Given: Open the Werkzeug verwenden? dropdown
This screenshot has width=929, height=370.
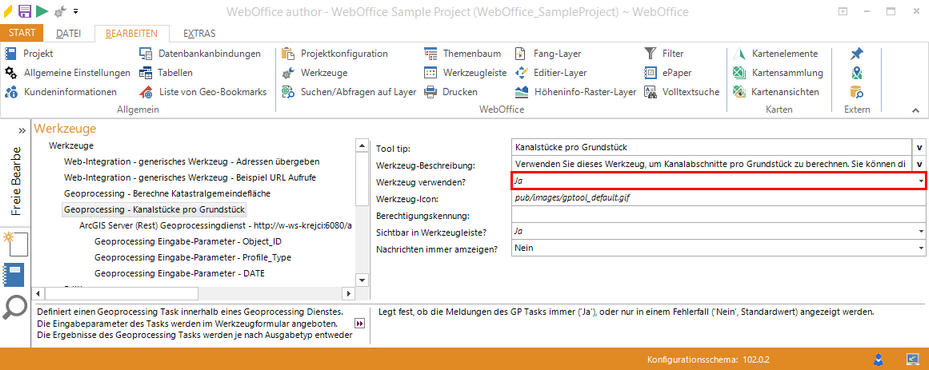Looking at the screenshot, I should 921,181.
